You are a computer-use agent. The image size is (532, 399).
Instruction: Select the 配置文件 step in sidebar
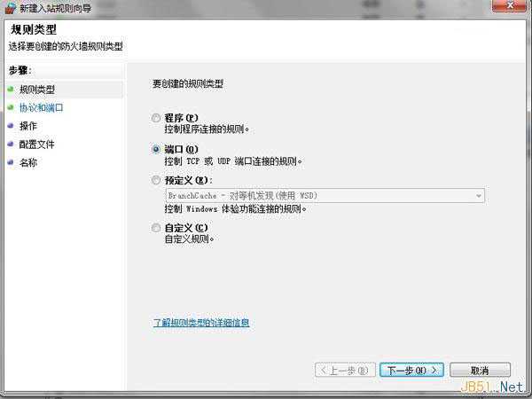tap(37, 145)
